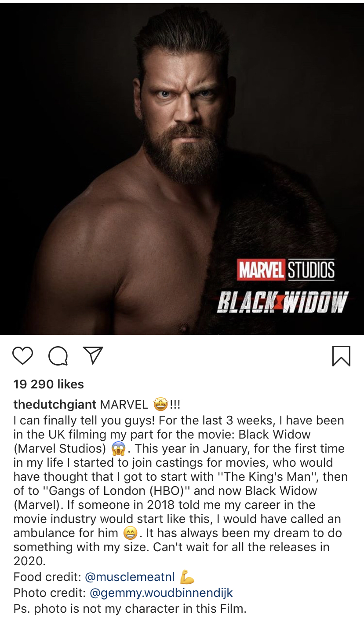Open the @gemmy.woudbinnendijk photo credit mention

click(x=161, y=593)
